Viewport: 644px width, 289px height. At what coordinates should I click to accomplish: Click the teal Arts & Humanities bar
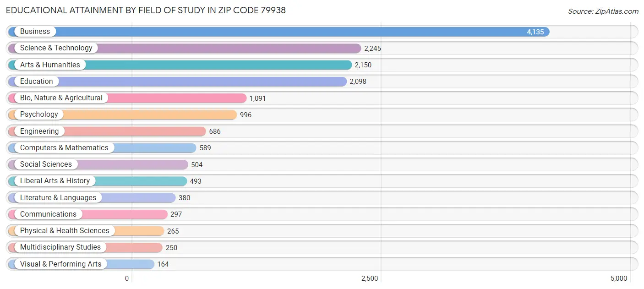point(180,65)
